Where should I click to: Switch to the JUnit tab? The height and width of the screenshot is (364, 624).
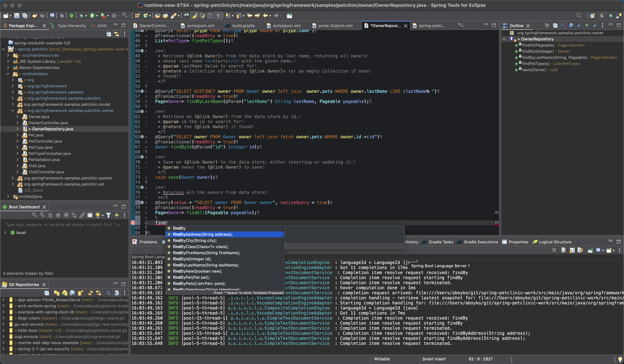click(98, 25)
